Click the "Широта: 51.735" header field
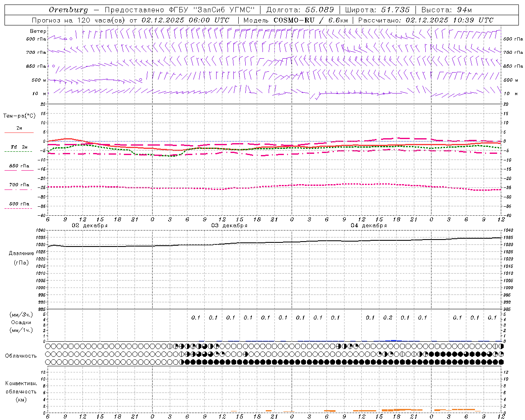This screenshot has height=420, width=525. click(x=377, y=10)
